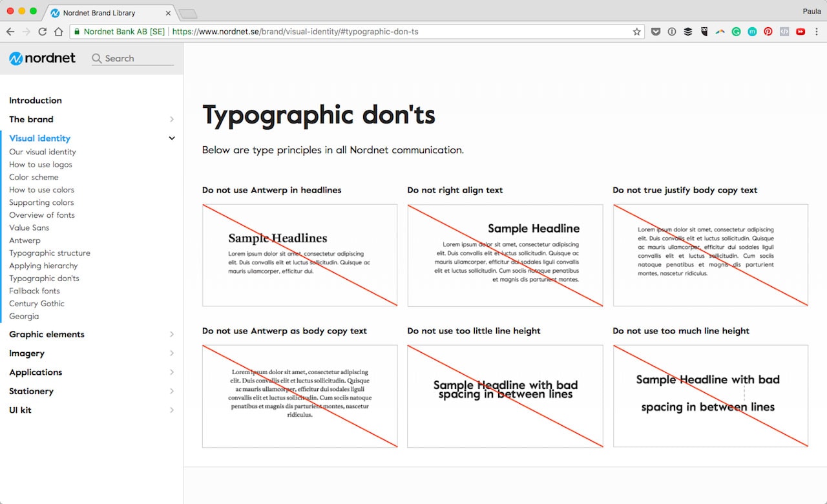The image size is (827, 504).
Task: Go to the browser home page
Action: pos(58,31)
